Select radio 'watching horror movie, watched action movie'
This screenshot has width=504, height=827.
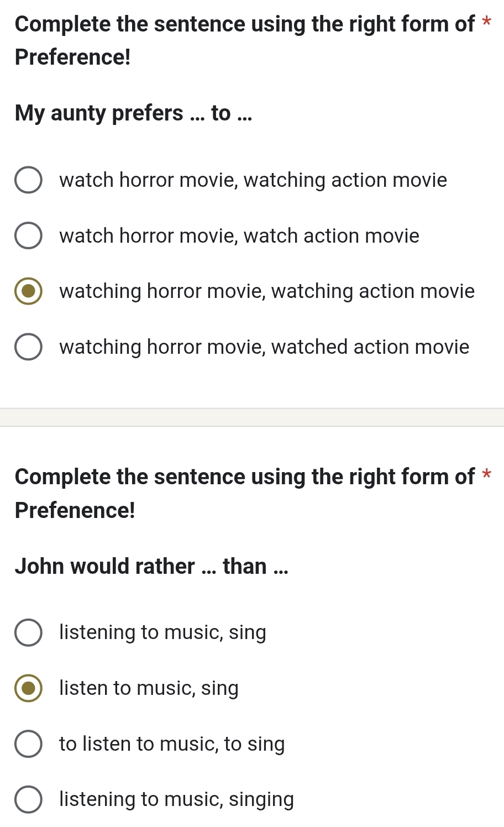28,347
